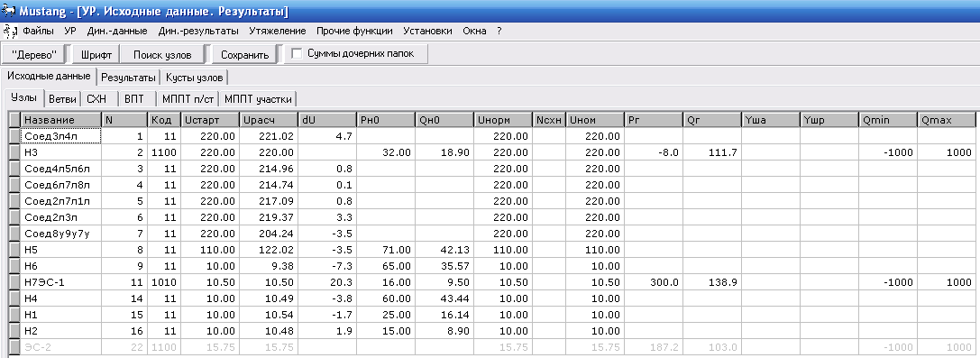This screenshot has height=358, width=980.
Task: Click the Qmax column header
Action: click(947, 120)
